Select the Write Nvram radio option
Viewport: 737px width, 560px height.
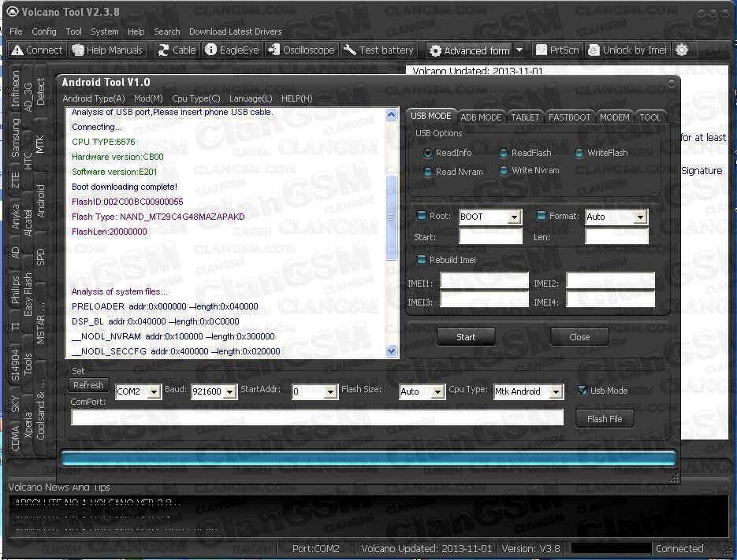[504, 171]
